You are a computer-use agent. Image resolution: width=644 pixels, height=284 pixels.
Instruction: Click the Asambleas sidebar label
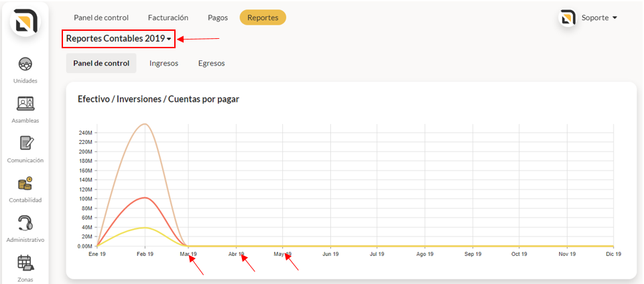coord(25,121)
